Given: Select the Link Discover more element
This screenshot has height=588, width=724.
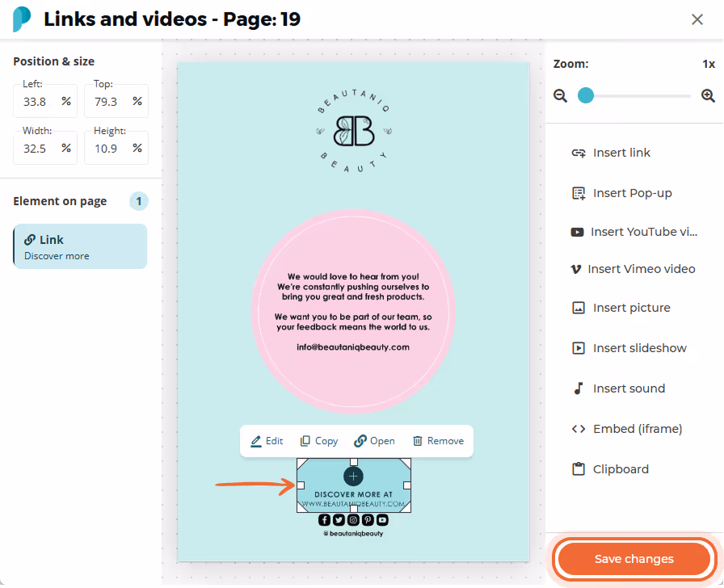Looking at the screenshot, I should coord(80,246).
